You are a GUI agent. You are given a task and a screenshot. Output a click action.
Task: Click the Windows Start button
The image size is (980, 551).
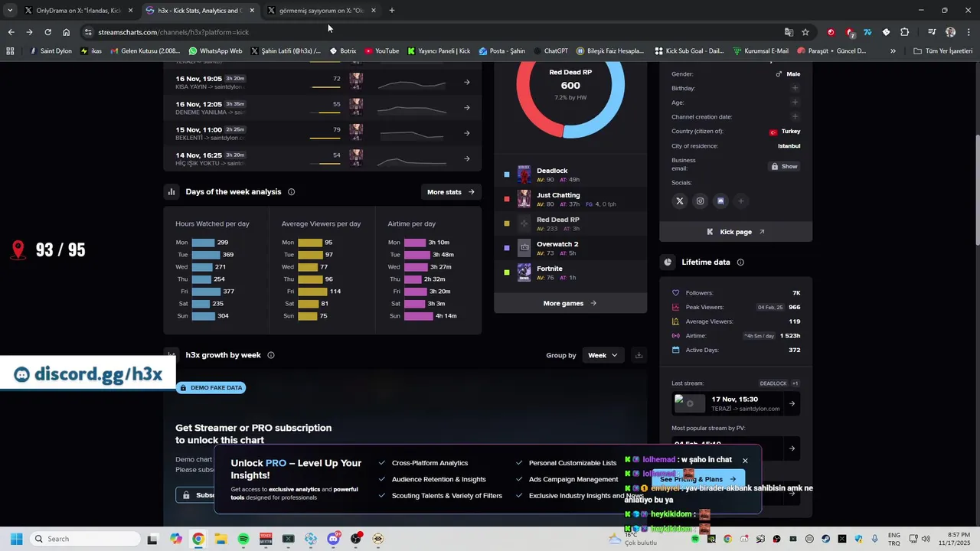[16, 539]
